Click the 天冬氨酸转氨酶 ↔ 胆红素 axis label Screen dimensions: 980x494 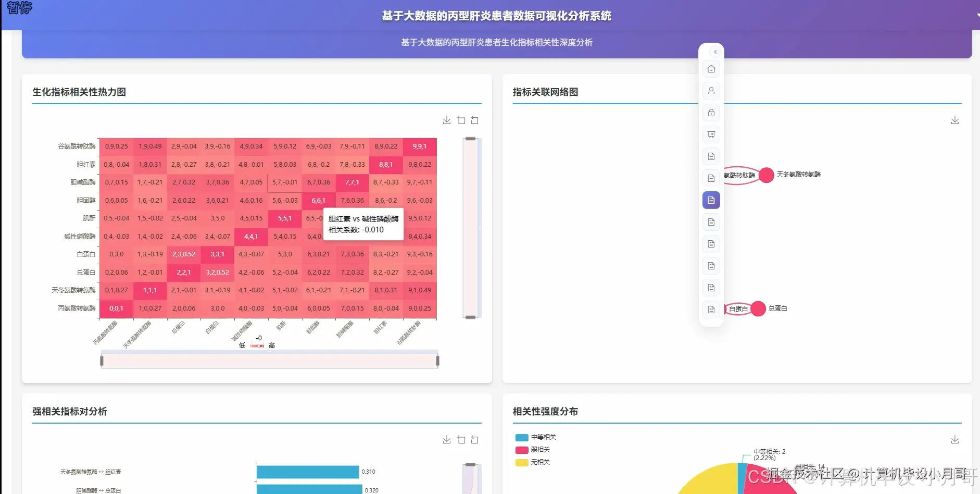(x=91, y=472)
